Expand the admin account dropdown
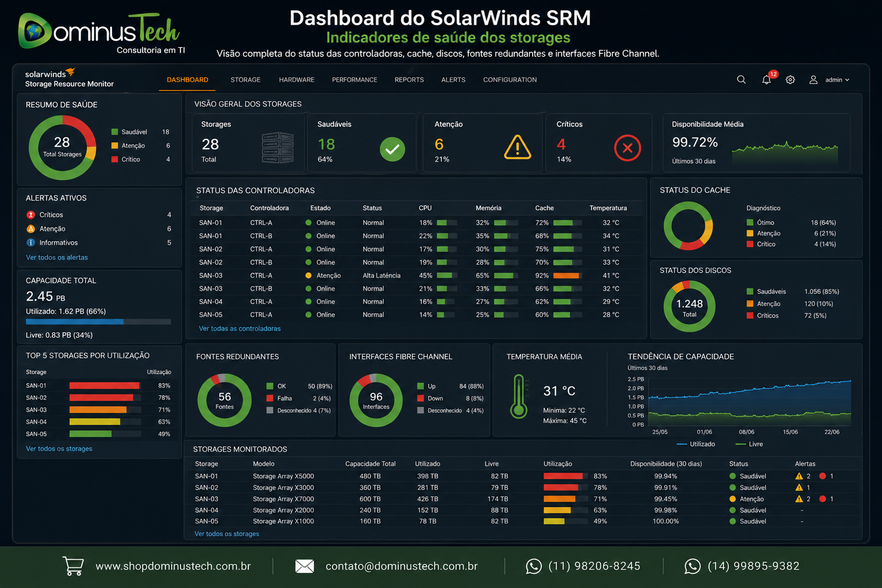882x588 pixels. [x=837, y=80]
